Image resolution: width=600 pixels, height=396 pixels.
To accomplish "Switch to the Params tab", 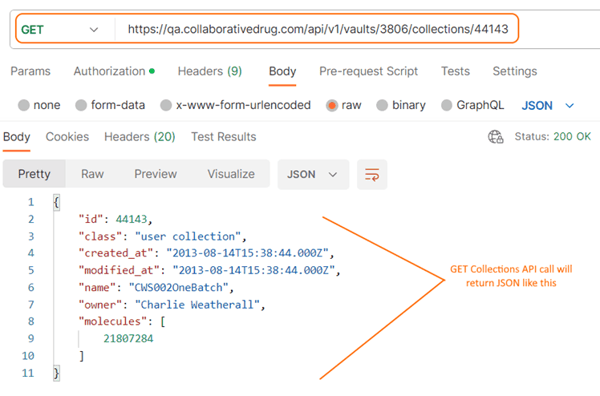I will point(31,71).
